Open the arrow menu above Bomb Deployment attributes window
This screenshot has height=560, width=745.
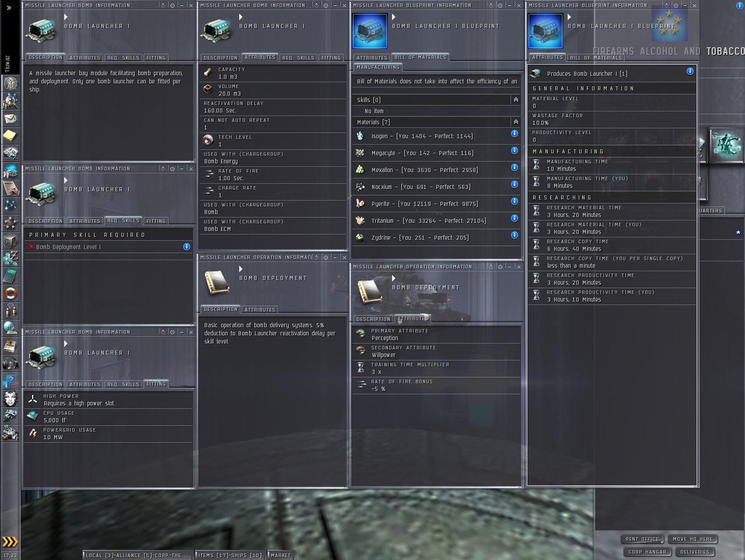(394, 279)
